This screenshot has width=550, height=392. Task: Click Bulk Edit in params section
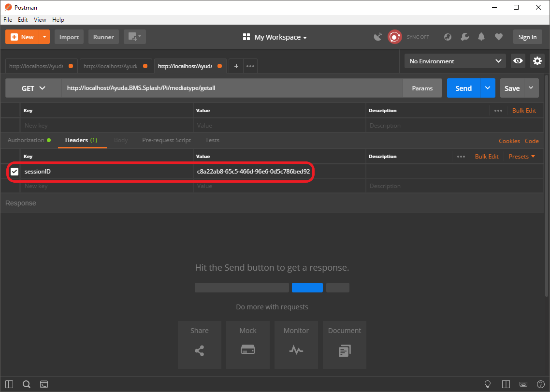524,111
